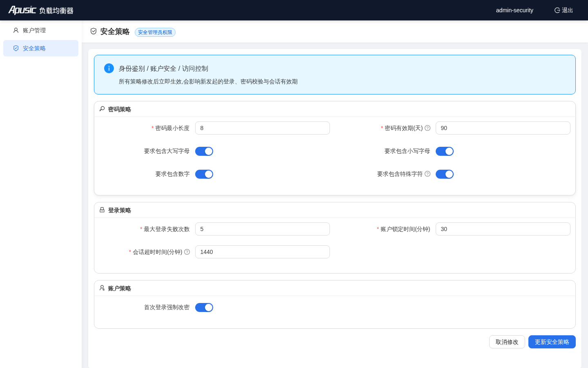Image resolution: width=588 pixels, height=368 pixels.
Task: Click the 安全管理员权限 tag
Action: (x=155, y=32)
